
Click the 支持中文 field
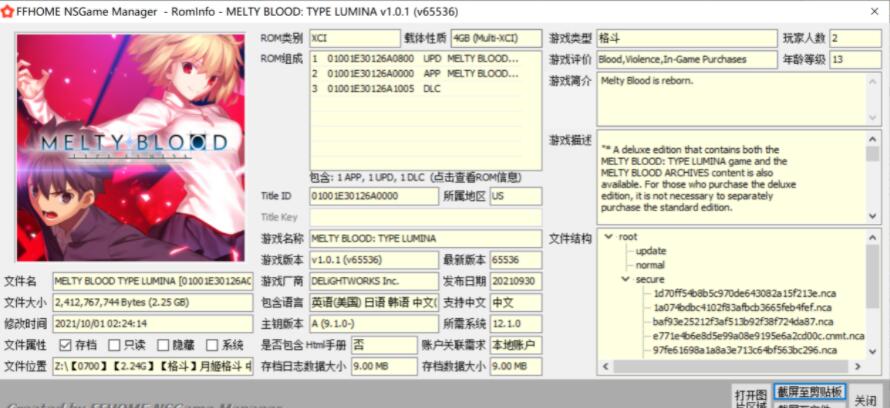pos(516,302)
